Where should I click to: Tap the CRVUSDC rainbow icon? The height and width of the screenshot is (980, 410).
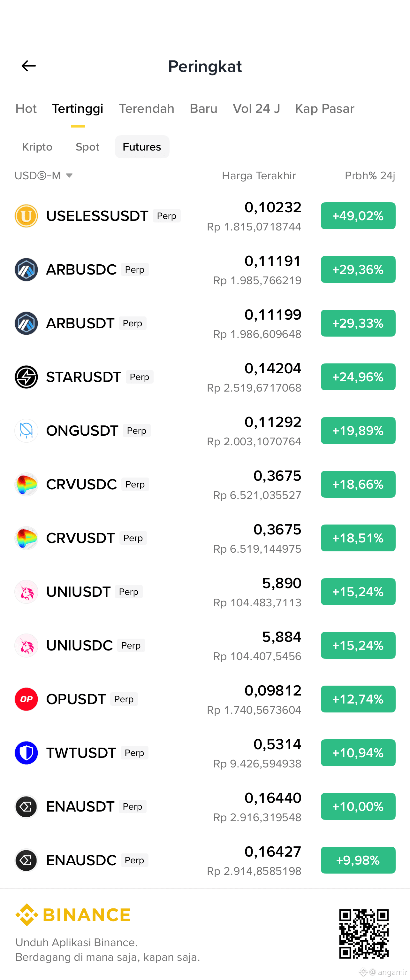(x=26, y=484)
